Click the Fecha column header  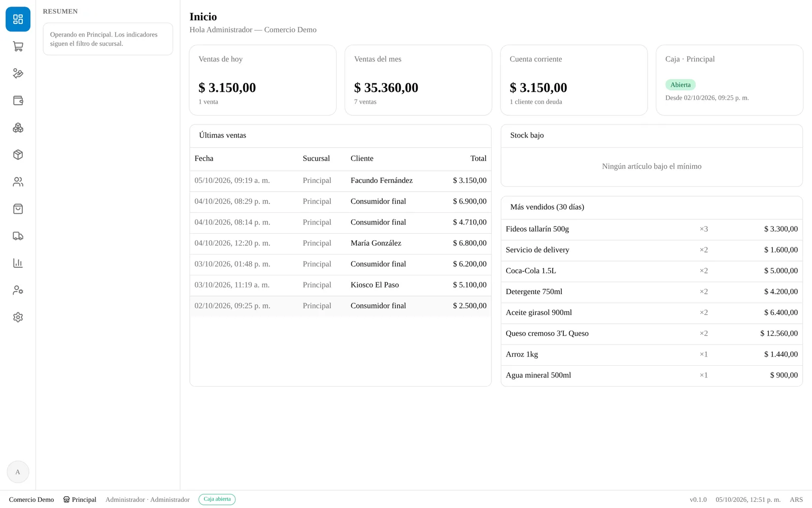204,158
